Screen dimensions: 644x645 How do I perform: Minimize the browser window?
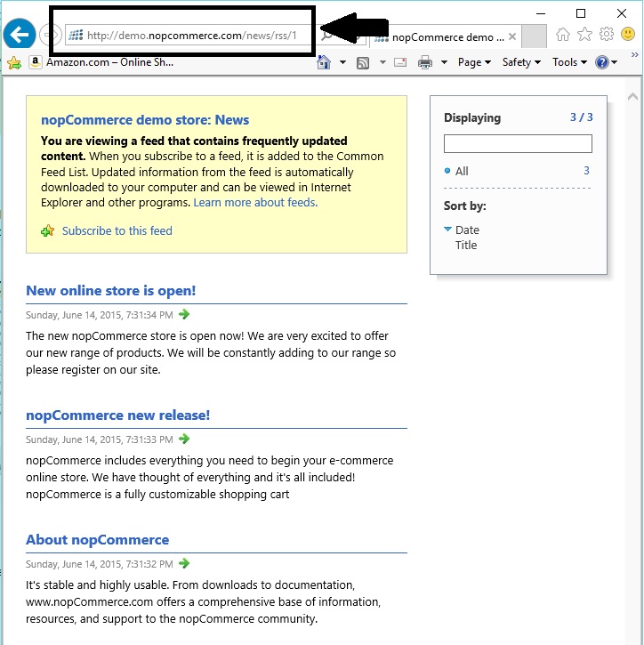[x=541, y=13]
